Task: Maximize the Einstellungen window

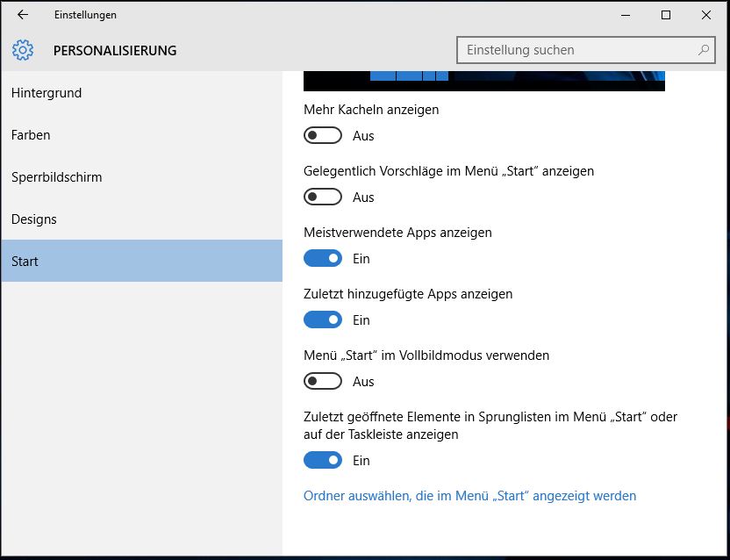Action: tap(666, 15)
